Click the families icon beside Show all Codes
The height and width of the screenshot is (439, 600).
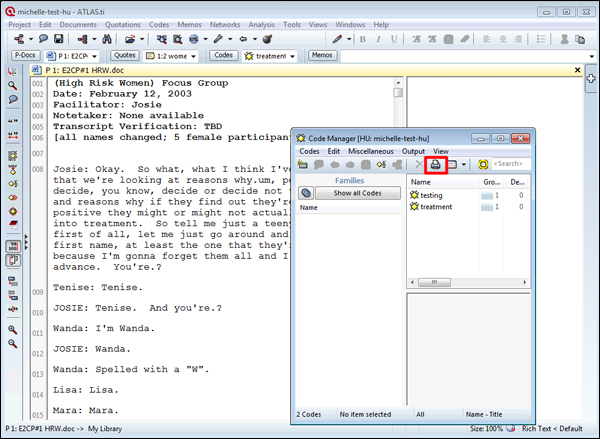(x=305, y=193)
